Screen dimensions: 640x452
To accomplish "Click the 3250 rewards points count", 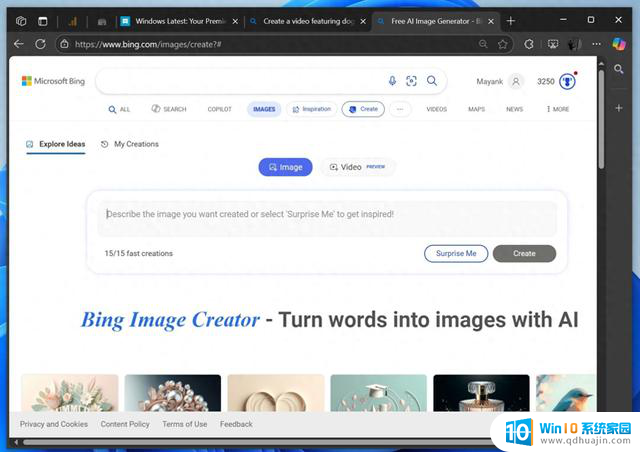I will [x=545, y=81].
